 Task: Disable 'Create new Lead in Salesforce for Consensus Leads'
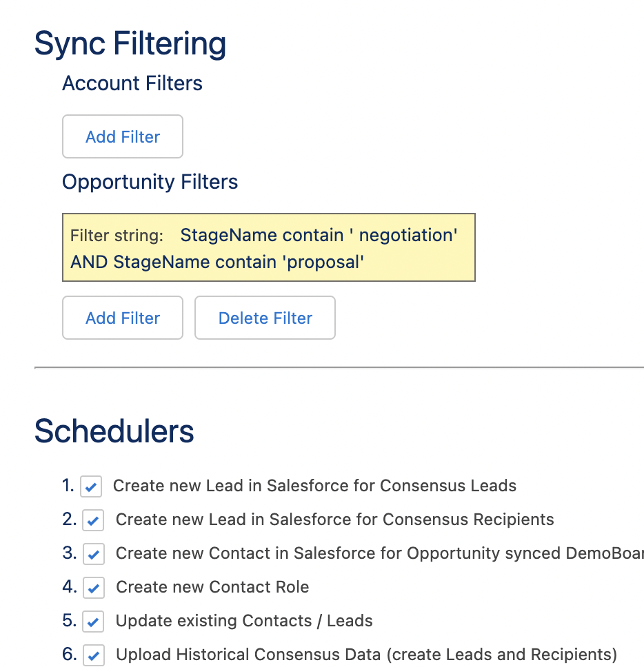93,486
